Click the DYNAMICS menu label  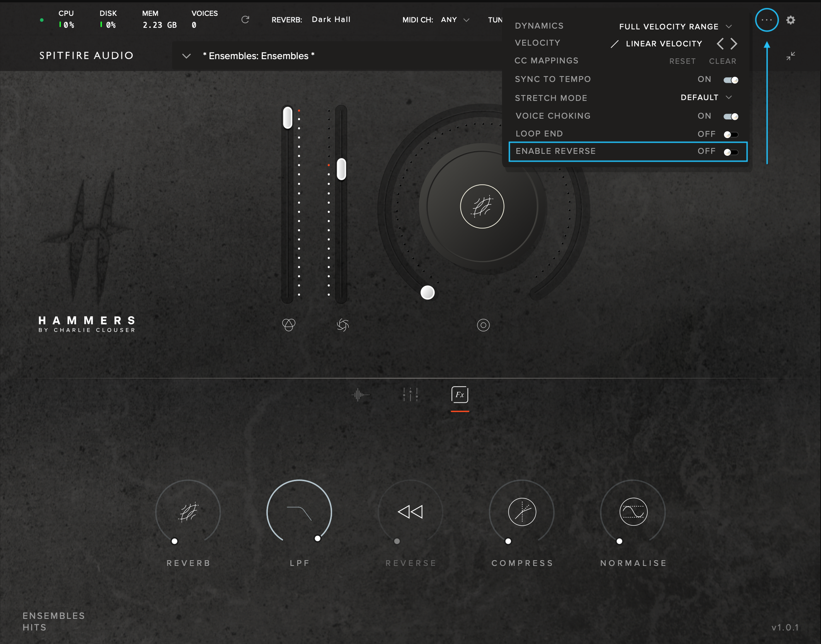[x=539, y=26]
